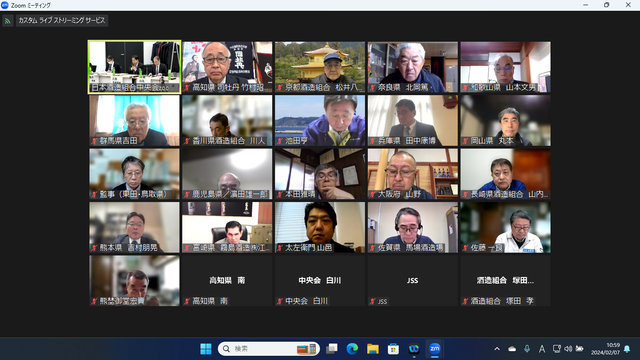Select the bottom-row camera-on participant tile
The height and width of the screenshot is (360, 640).
pyautogui.click(x=134, y=281)
